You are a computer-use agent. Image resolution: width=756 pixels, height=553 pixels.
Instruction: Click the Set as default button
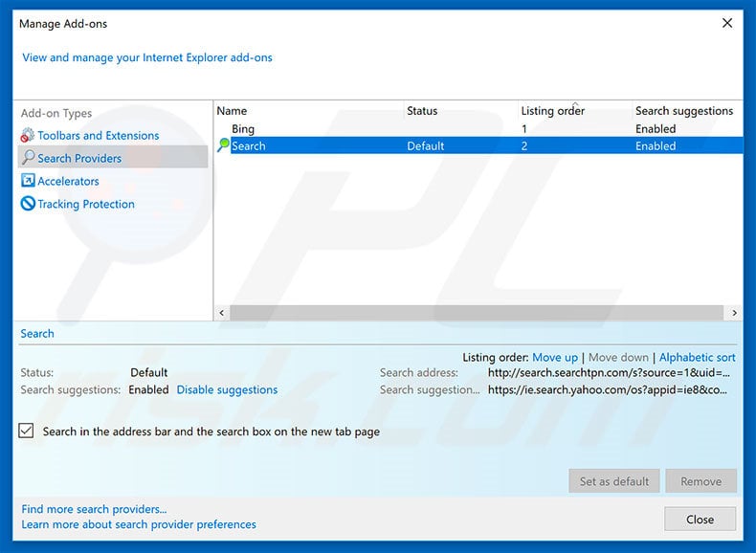pyautogui.click(x=613, y=481)
